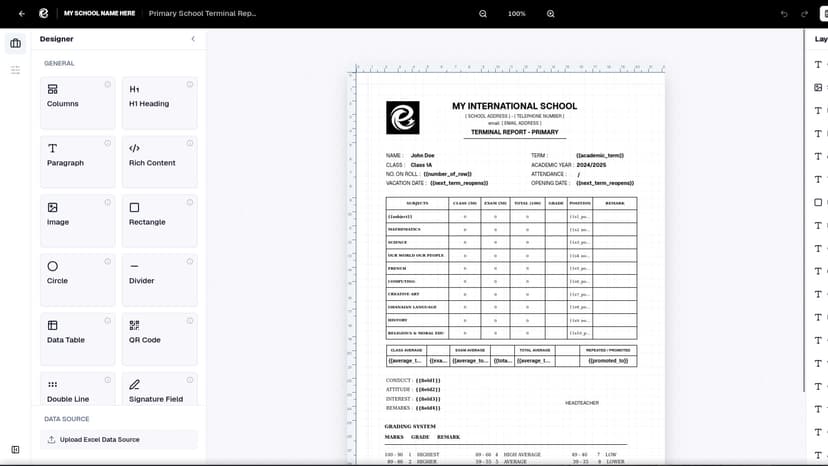Add a Columns element
Viewport: 828px width, 466px height.
pyautogui.click(x=78, y=103)
